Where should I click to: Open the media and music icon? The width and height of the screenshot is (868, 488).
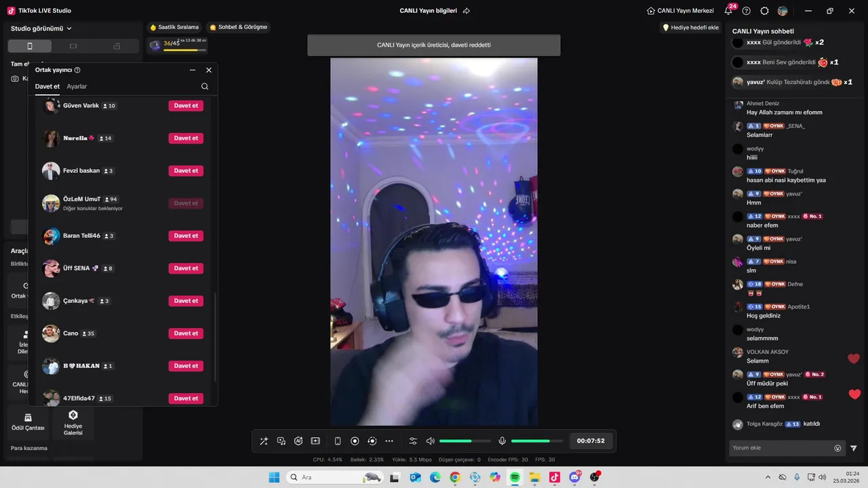pos(281,441)
